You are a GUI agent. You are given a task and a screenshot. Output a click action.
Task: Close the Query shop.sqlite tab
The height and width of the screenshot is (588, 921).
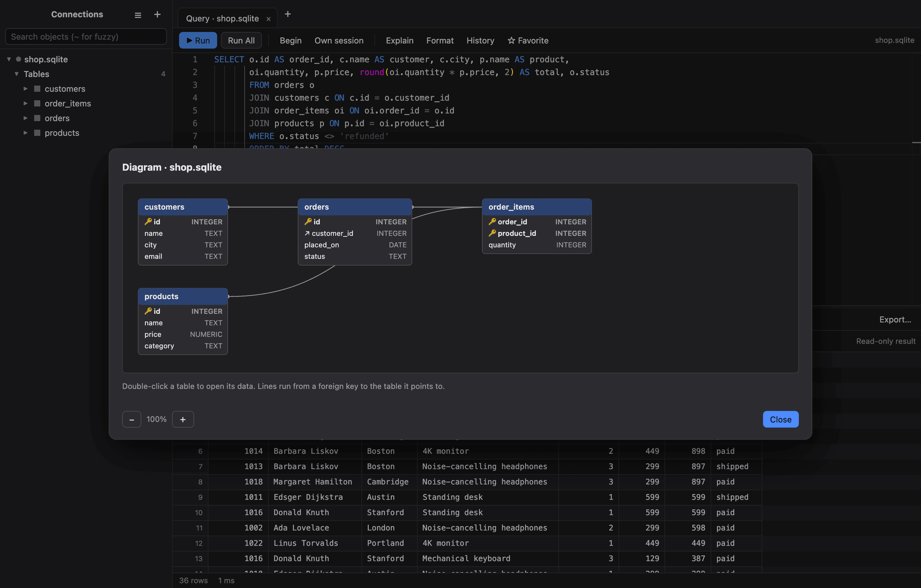click(269, 19)
